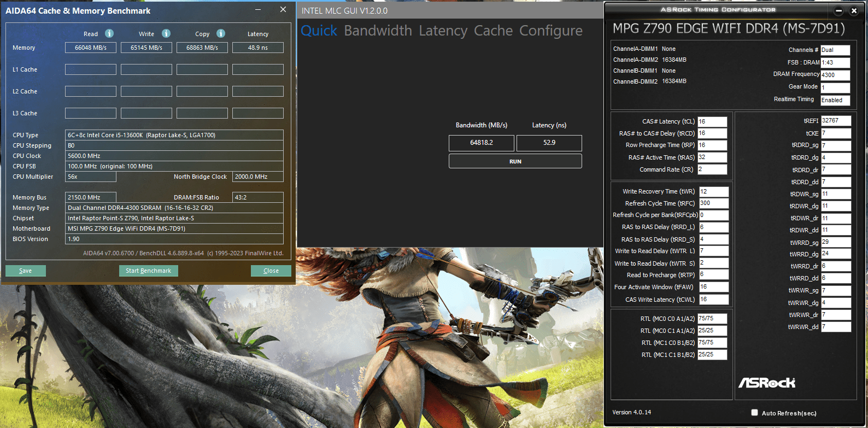Close the ASRock Timing Configurator window

(x=854, y=10)
